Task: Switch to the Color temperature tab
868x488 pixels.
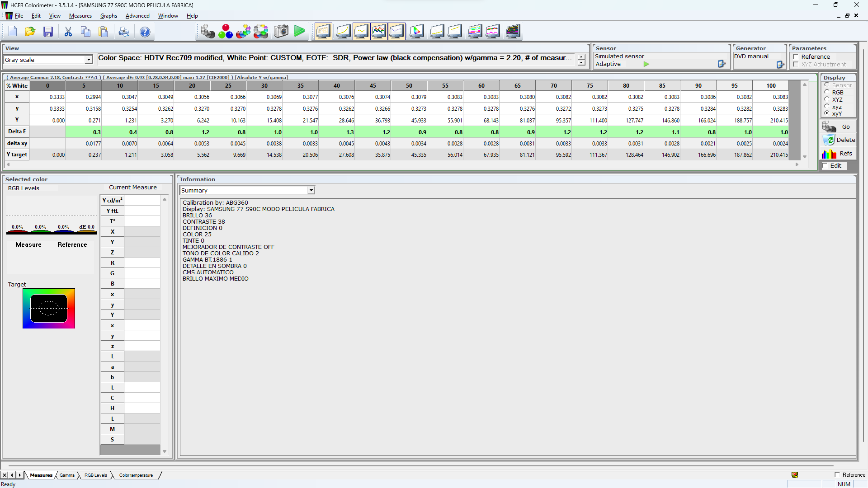Action: pos(136,475)
